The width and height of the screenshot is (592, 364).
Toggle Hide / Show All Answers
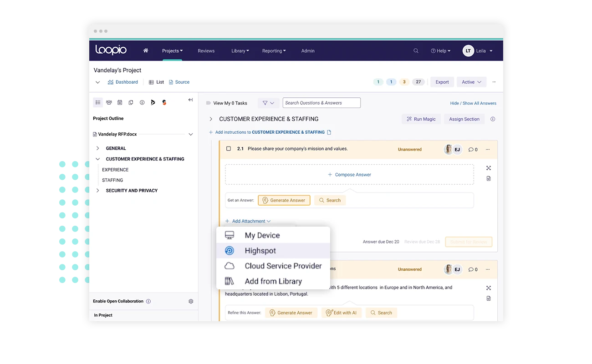(473, 103)
